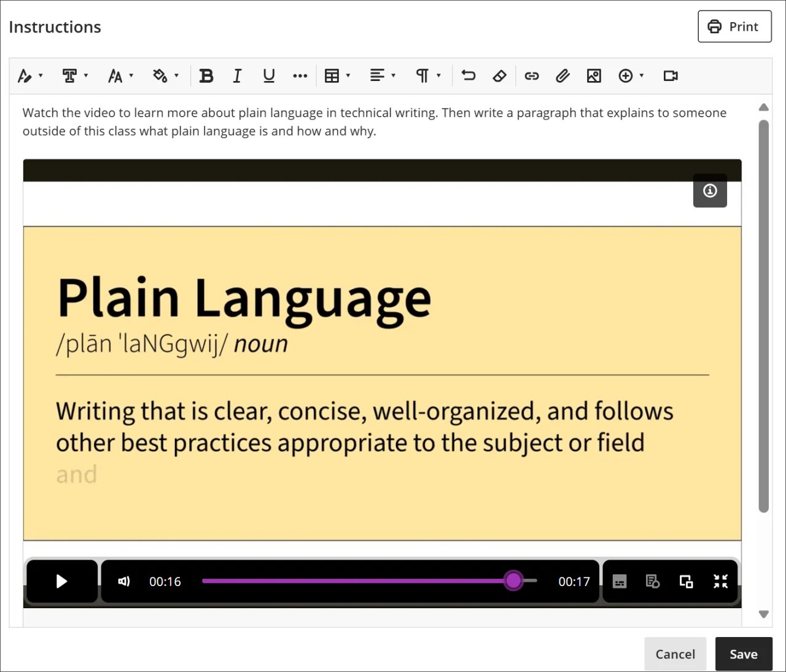Viewport: 786px width, 672px height.
Task: Play the Plain Language video
Action: pyautogui.click(x=61, y=581)
